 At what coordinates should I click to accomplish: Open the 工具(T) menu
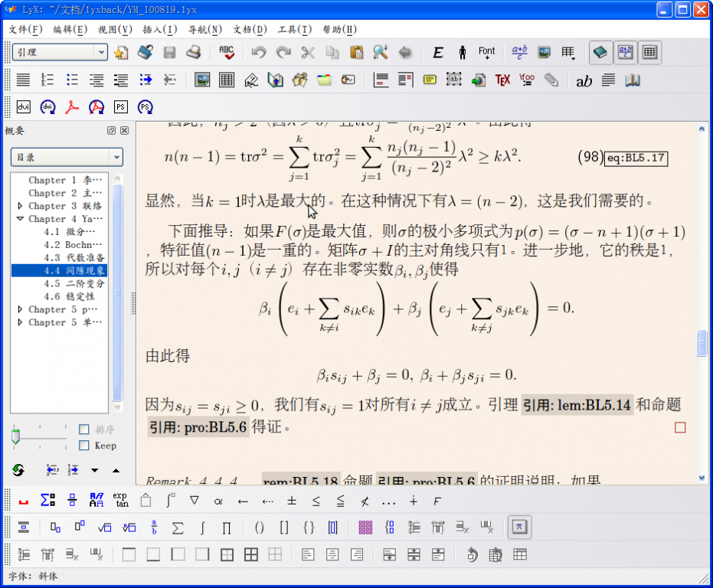(294, 29)
